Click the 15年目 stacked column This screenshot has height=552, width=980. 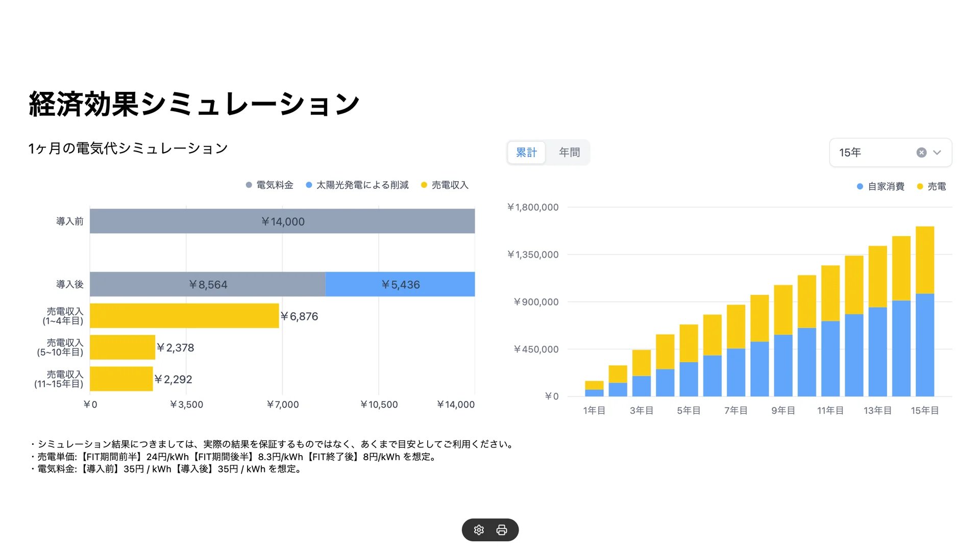click(x=925, y=311)
